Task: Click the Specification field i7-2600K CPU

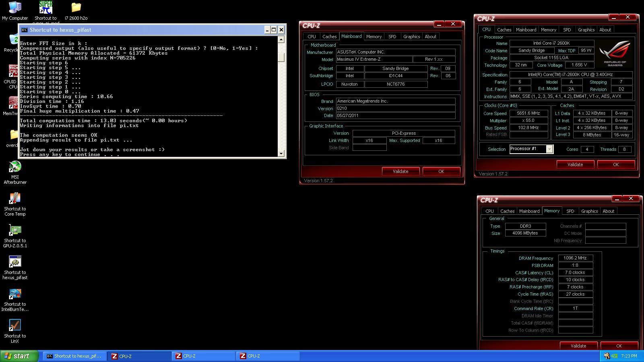Action: 571,75
